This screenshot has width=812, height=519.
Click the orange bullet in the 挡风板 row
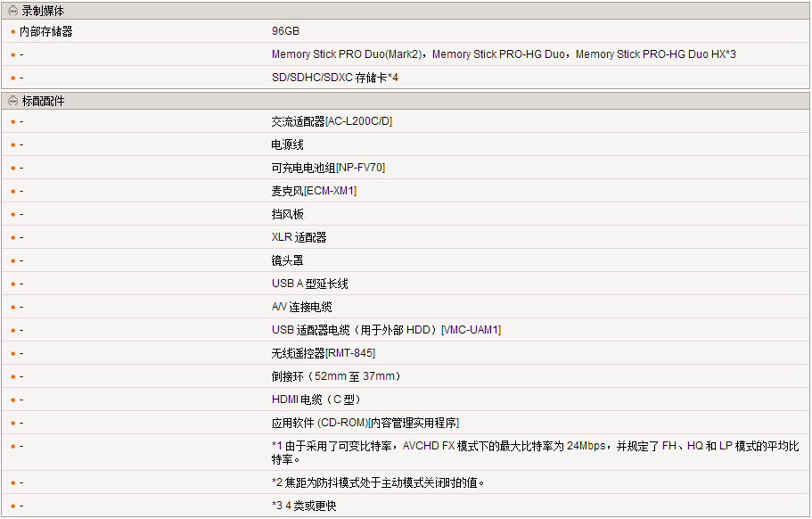[12, 215]
